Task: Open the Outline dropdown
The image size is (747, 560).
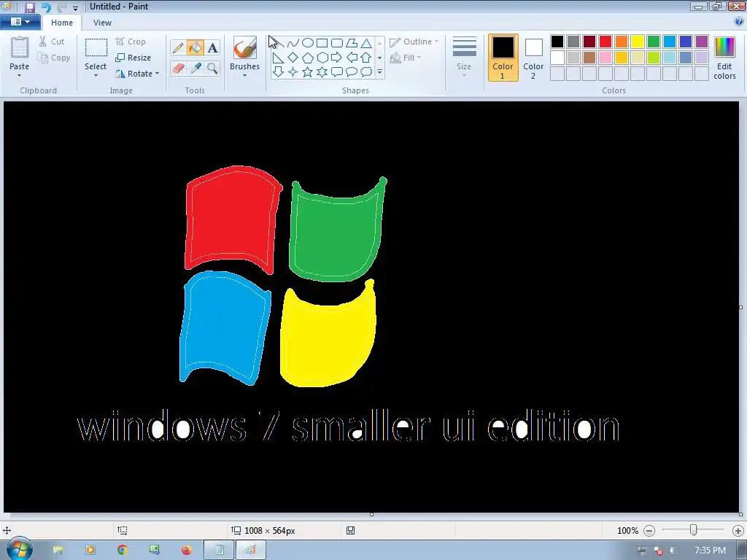Action: tap(414, 42)
